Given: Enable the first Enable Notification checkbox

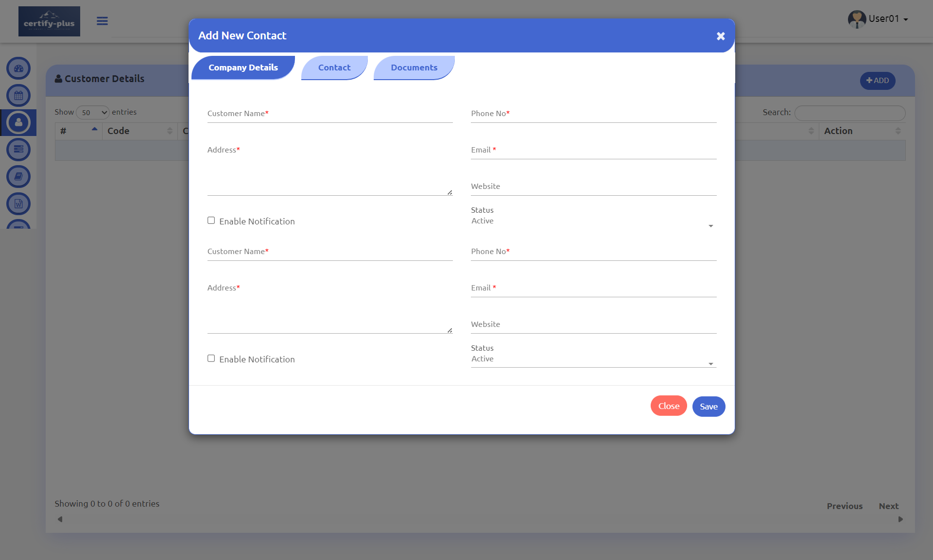Looking at the screenshot, I should 211,220.
